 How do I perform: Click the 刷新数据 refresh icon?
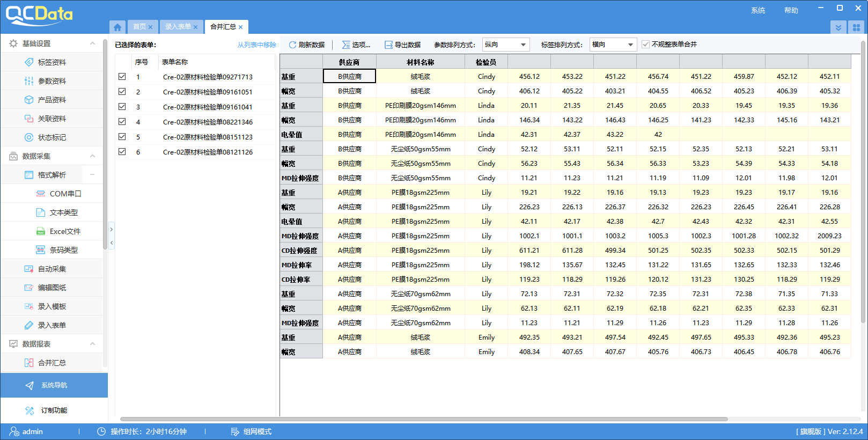click(x=292, y=45)
